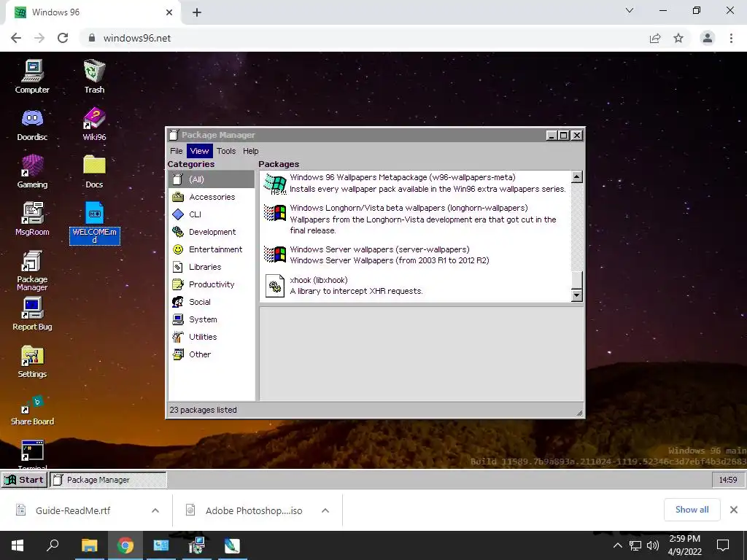Select the Windows 96 Wallpapers Metapackage entry
Viewport: 747px width, 560px height.
pos(416,183)
